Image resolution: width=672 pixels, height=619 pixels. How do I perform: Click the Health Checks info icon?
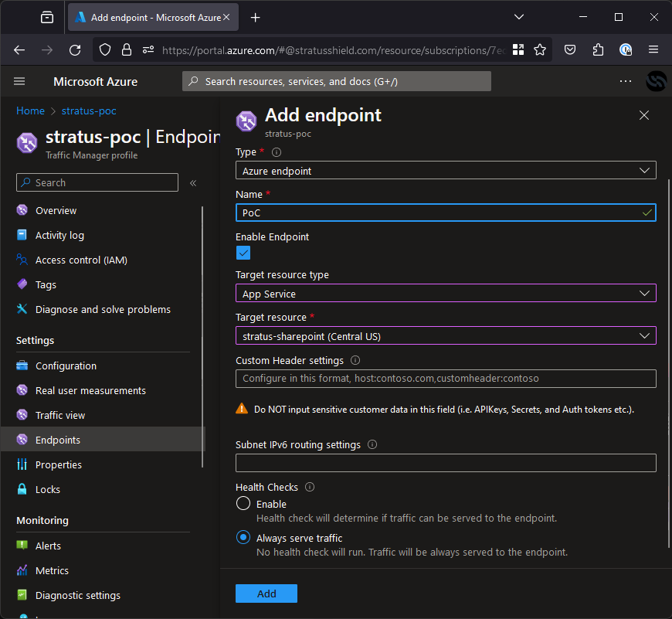310,487
